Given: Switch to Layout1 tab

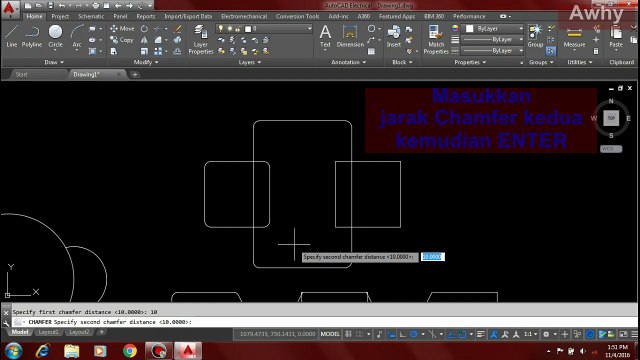Looking at the screenshot, I should pos(48,332).
